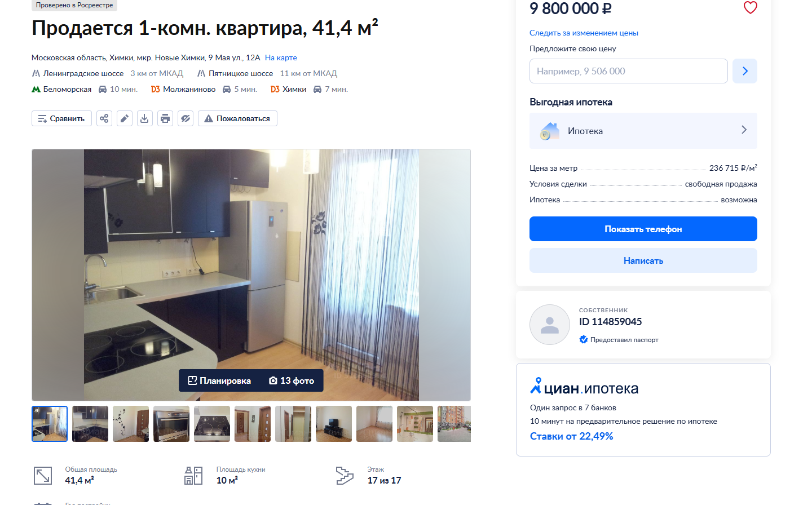The image size is (812, 505).
Task: Hide the listing via crossed-eye icon
Action: [186, 118]
